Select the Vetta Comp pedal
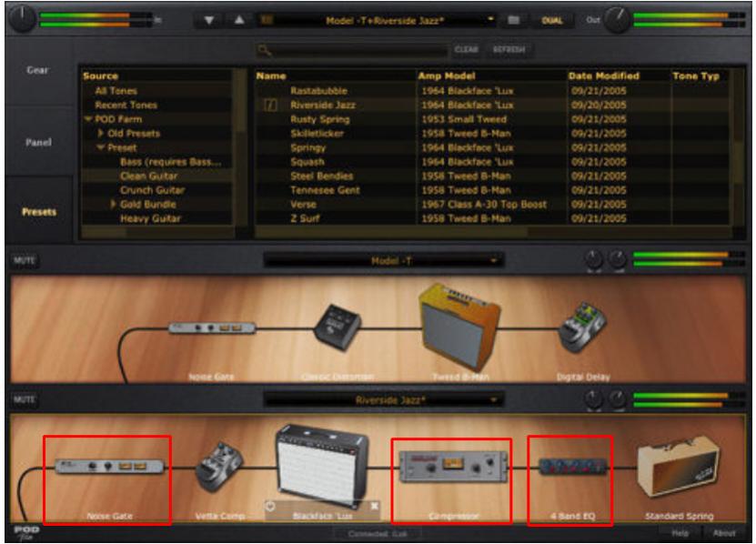This screenshot has height=544, width=756. (x=219, y=467)
